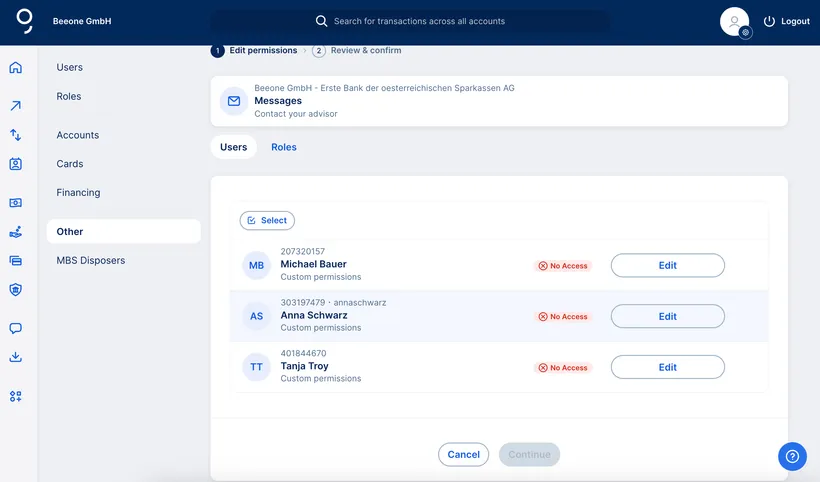Click the Anna Schwarz name text

pyautogui.click(x=314, y=315)
